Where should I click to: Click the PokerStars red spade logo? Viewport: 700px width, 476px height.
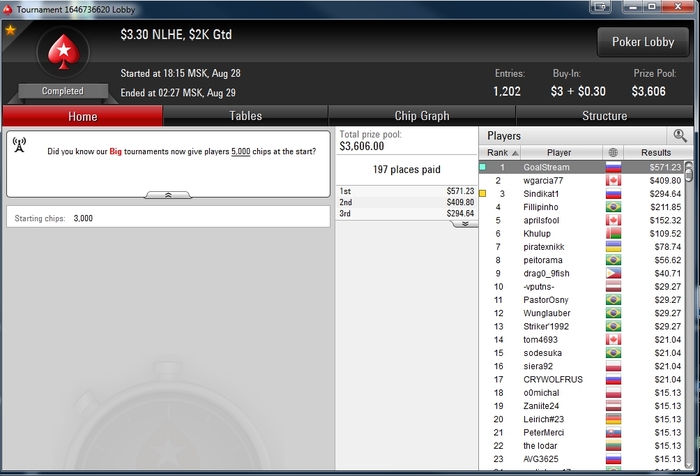coord(63,52)
